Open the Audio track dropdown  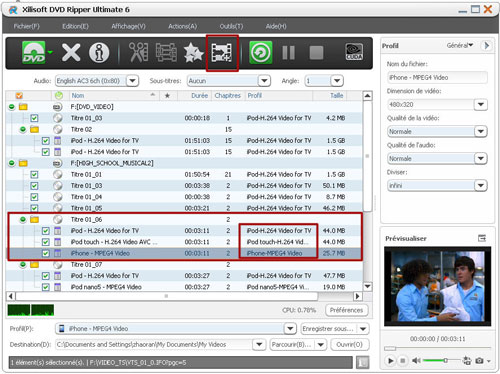click(x=132, y=81)
